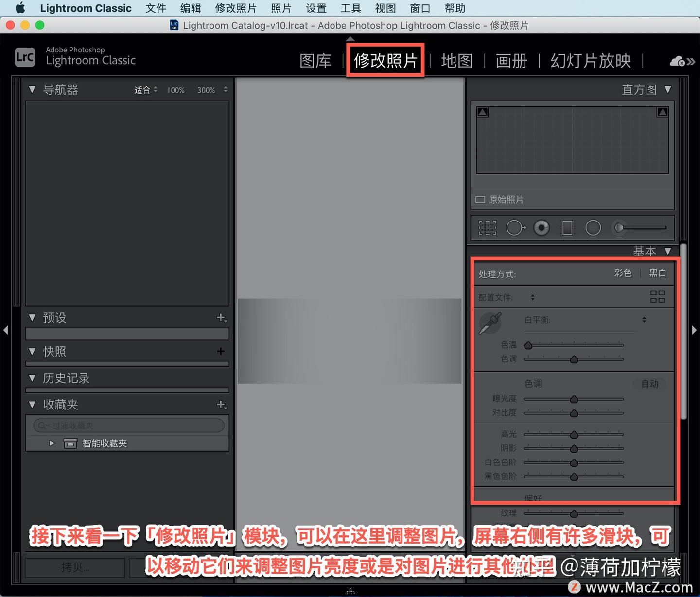Collapse the Histogram (直方图) panel
This screenshot has height=597, width=700.
[x=668, y=90]
